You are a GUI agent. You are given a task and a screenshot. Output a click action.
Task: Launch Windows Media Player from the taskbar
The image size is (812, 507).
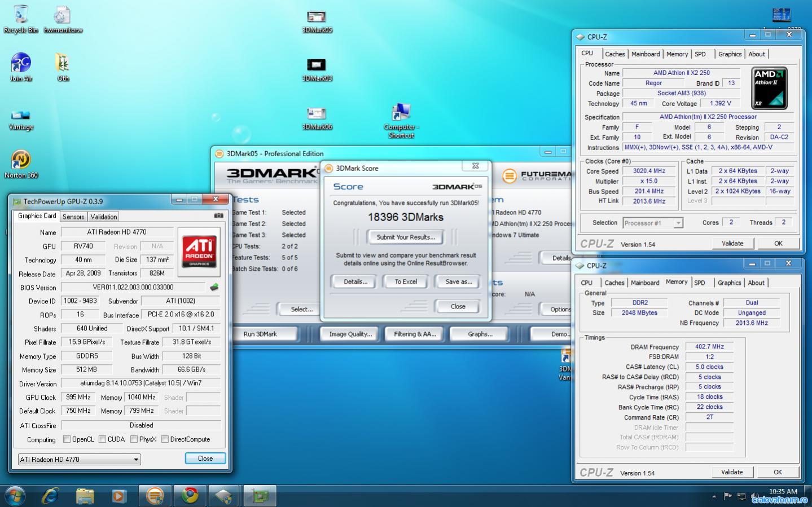119,496
